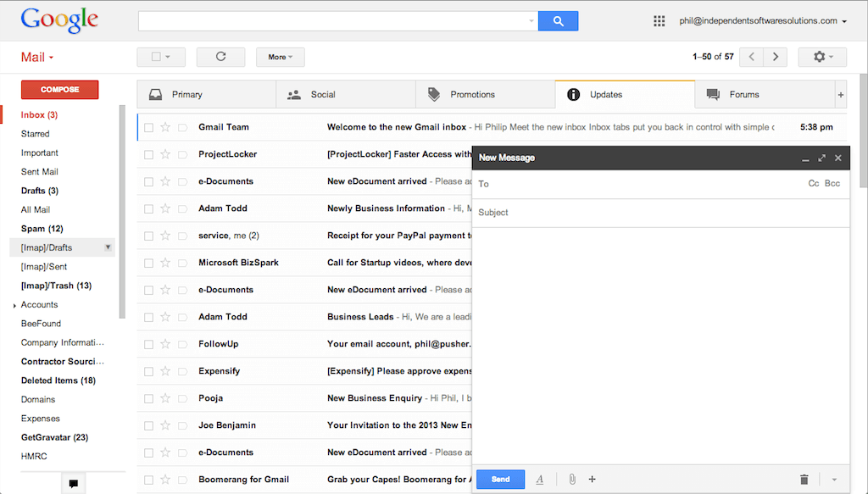
Task: Mark Joe Benjamin message as important
Action: 182,425
